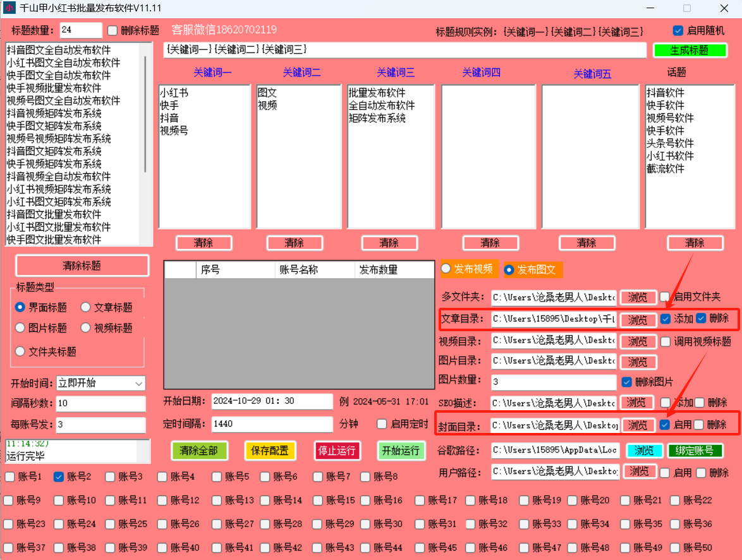The height and width of the screenshot is (560, 742).
Task: Select the 文件夹标题 radio button
Action: pyautogui.click(x=20, y=351)
